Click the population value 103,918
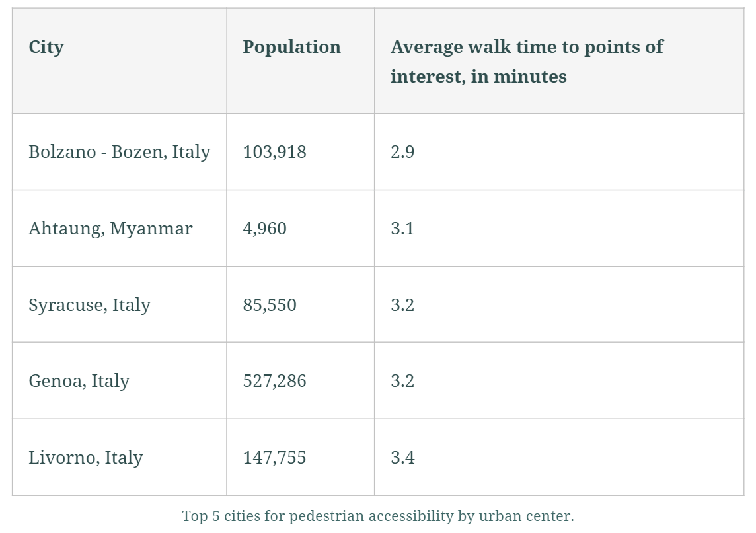This screenshot has width=756, height=533. (274, 152)
